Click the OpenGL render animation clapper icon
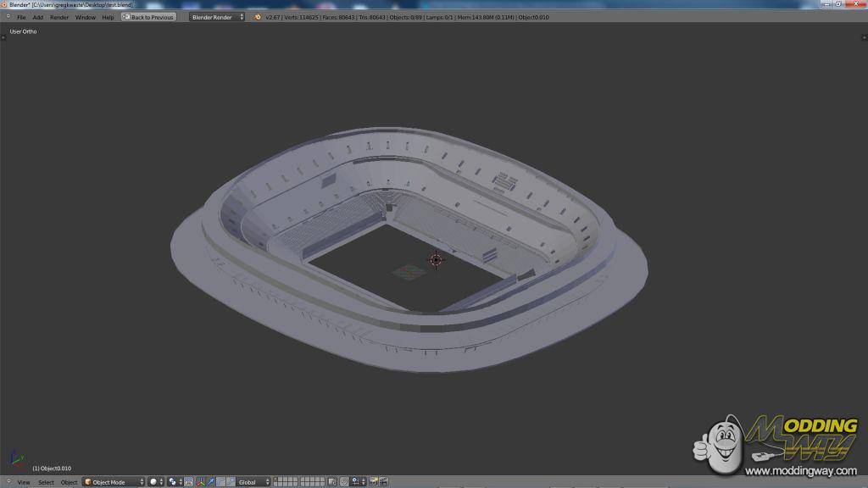The width and height of the screenshot is (868, 488). pyautogui.click(x=384, y=482)
